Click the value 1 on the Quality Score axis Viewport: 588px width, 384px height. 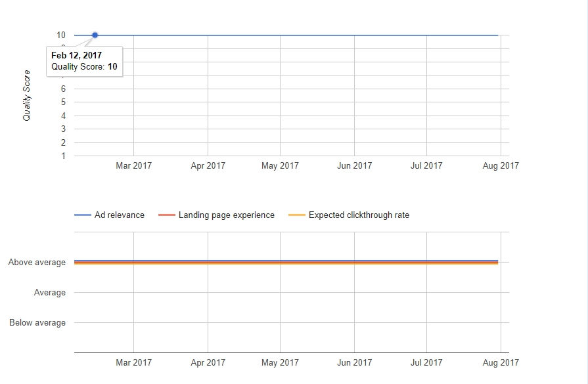[63, 156]
